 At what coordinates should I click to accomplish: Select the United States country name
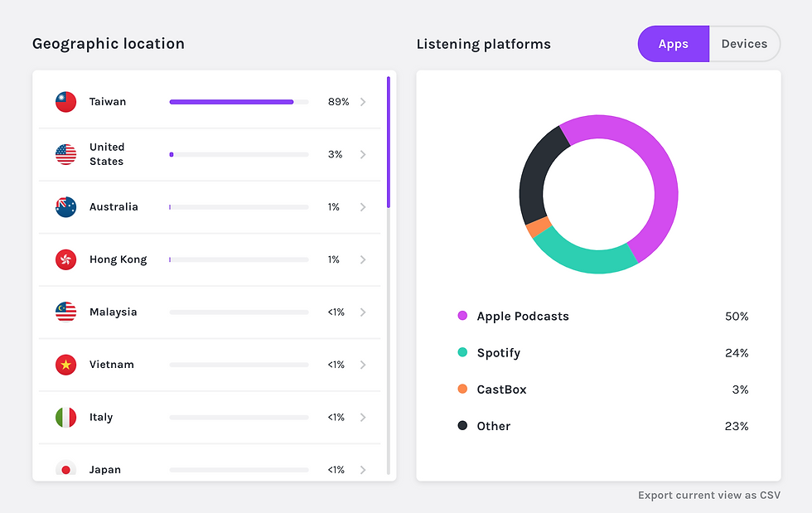pyautogui.click(x=107, y=154)
